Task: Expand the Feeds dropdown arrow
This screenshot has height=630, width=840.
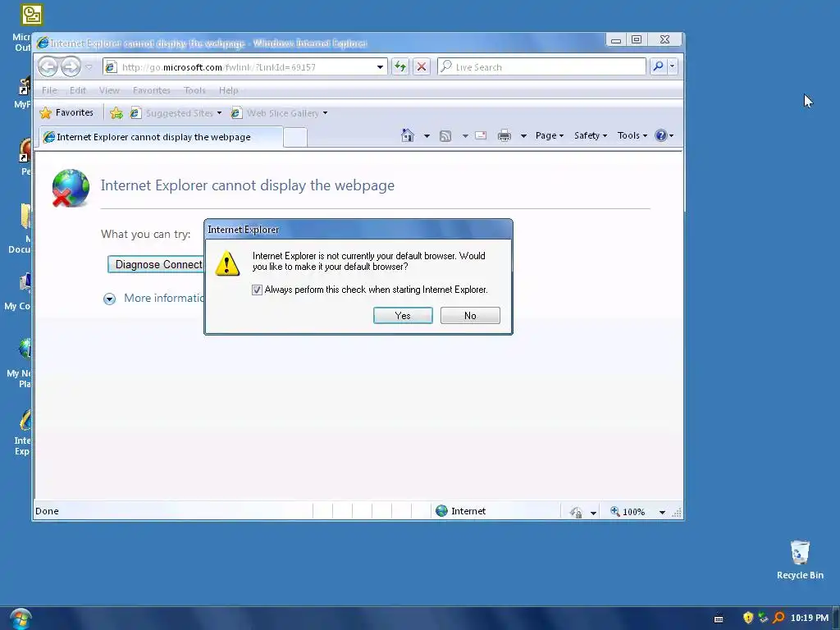Action: click(465, 136)
